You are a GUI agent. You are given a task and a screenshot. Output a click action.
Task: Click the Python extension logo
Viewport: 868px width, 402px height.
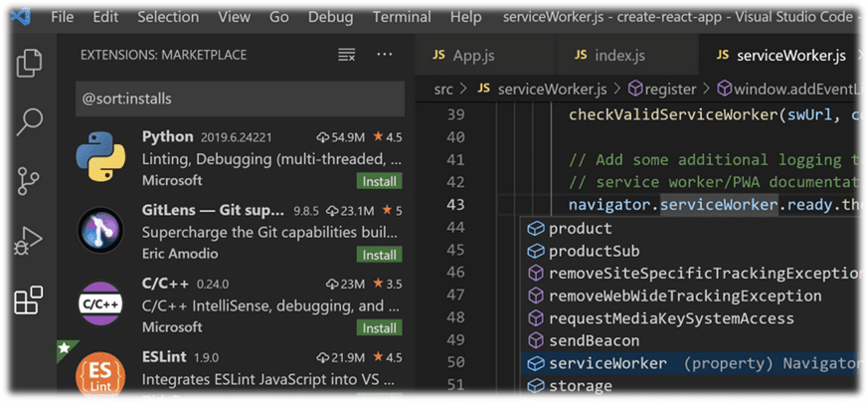pos(99,158)
